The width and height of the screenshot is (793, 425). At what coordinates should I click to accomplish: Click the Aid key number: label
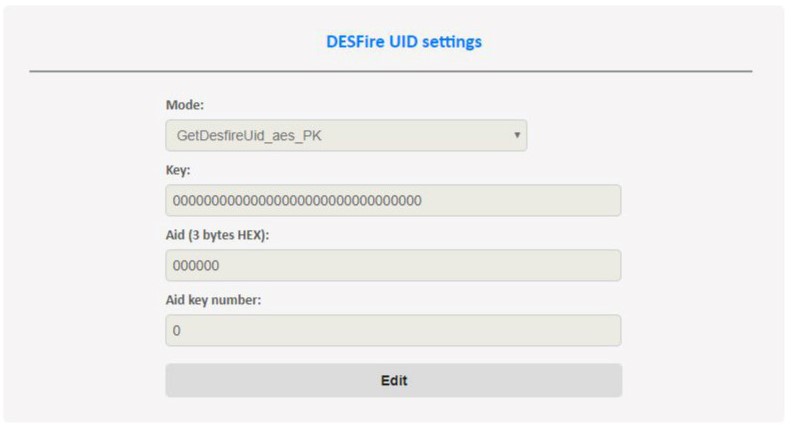click(213, 300)
